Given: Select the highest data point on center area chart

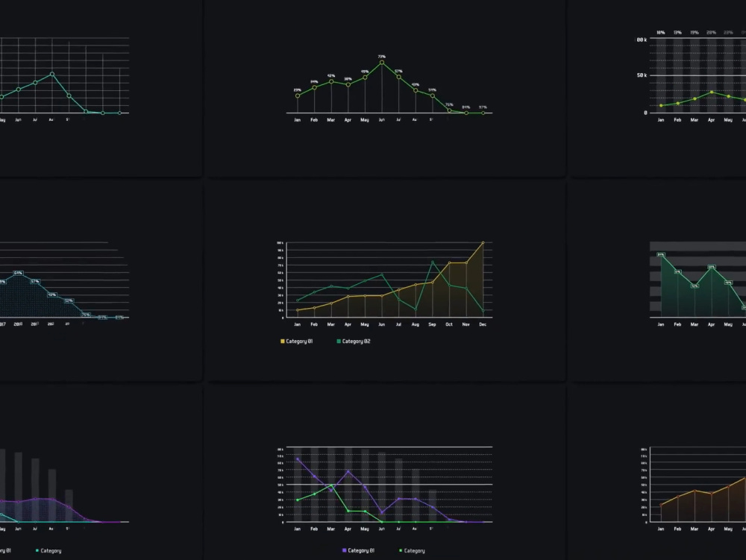Looking at the screenshot, I should [x=483, y=242].
